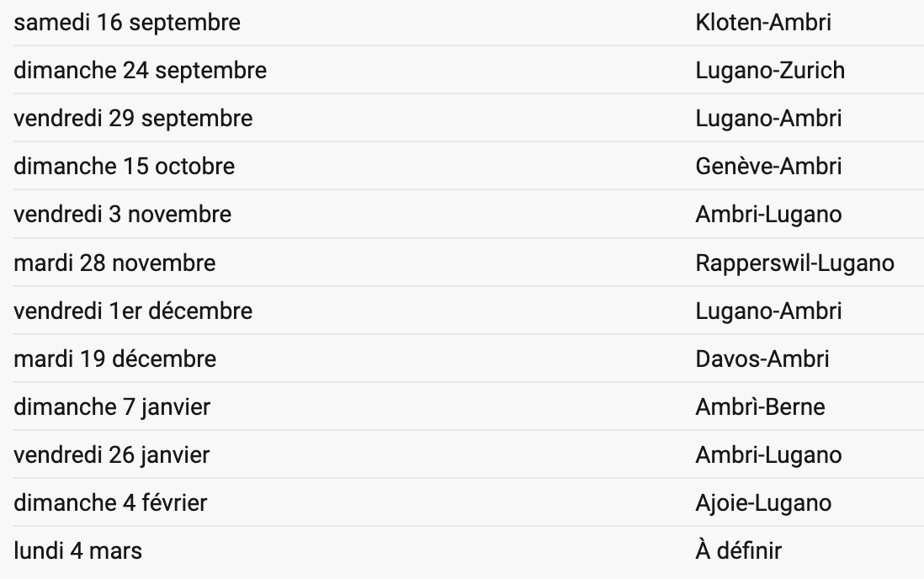This screenshot has height=579, width=924.
Task: Select dimanche 7 janvier date
Action: pos(112,406)
